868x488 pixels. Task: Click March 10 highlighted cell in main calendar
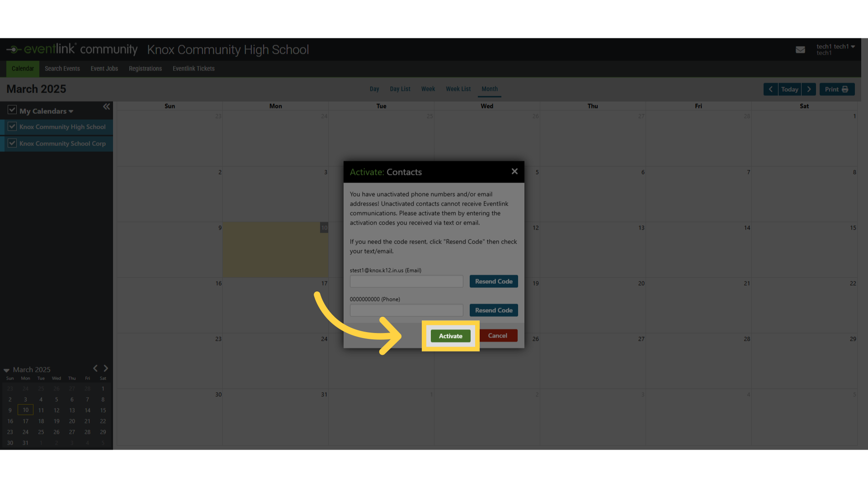[275, 249]
